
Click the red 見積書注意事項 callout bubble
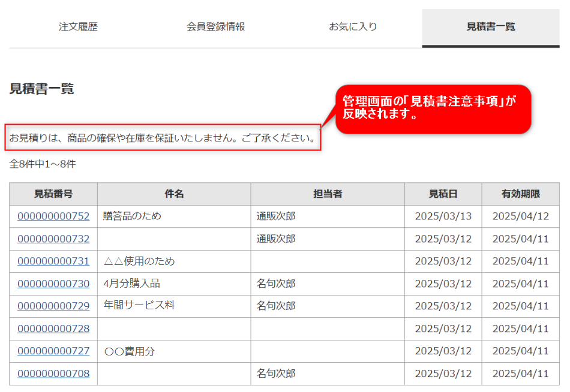433,108
